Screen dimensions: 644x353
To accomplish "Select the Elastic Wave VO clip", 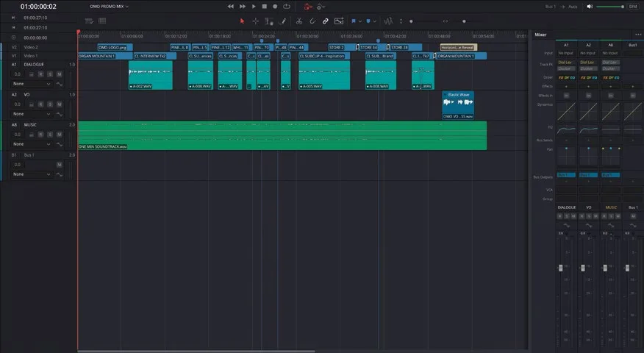I will click(458, 105).
